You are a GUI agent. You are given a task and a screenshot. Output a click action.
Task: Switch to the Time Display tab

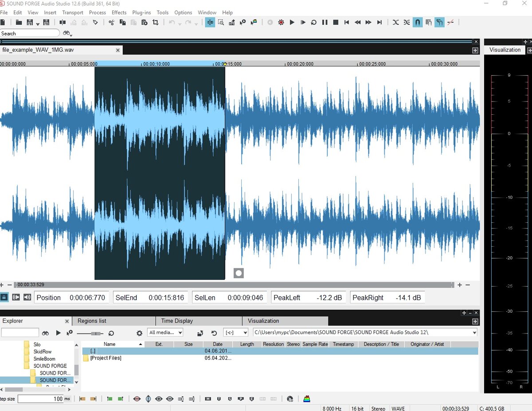pos(199,321)
